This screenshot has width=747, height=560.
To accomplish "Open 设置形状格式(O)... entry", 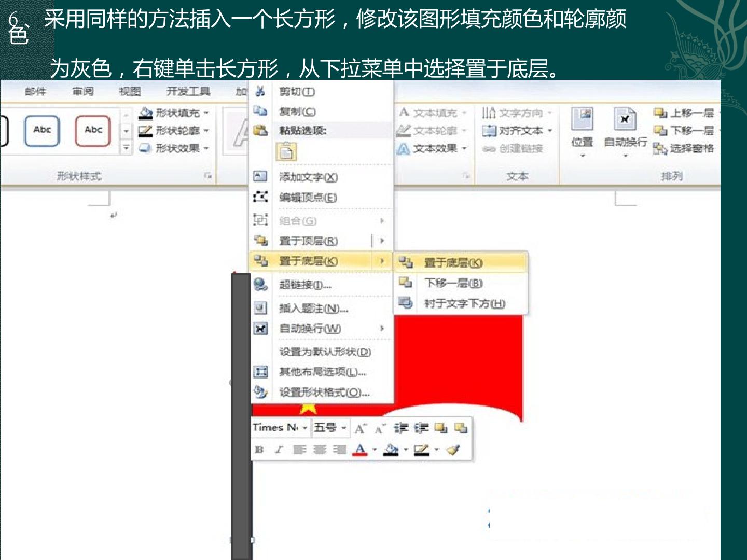I will click(324, 393).
